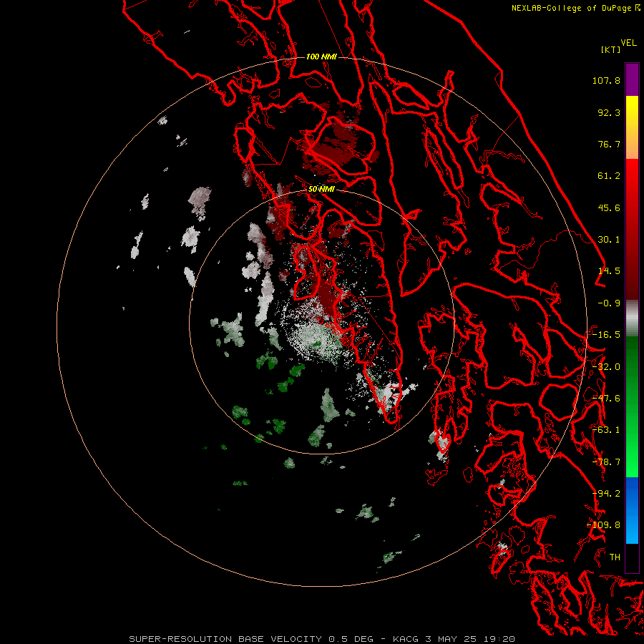Click the -16.5 legend value

[x=606, y=335]
